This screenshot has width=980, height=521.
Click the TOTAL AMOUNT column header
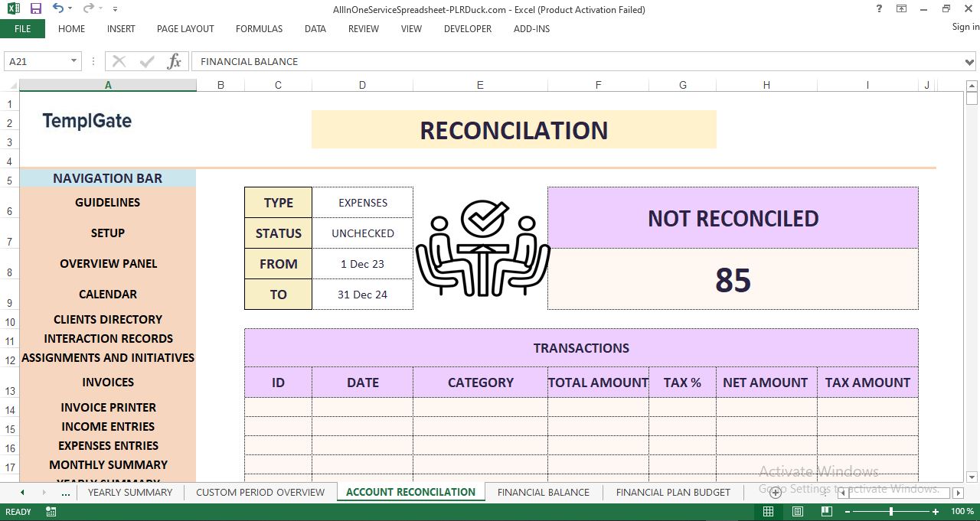click(598, 383)
